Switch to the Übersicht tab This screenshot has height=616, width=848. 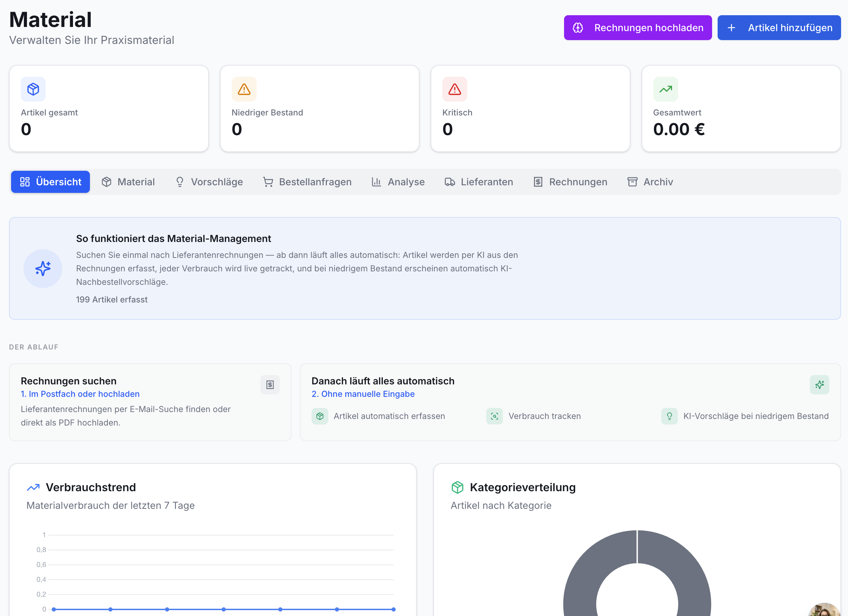pos(50,182)
